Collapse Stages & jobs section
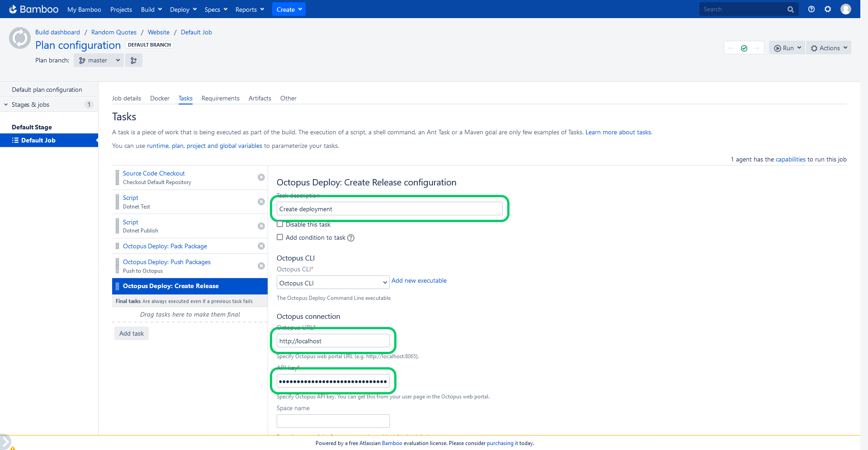 pos(6,104)
